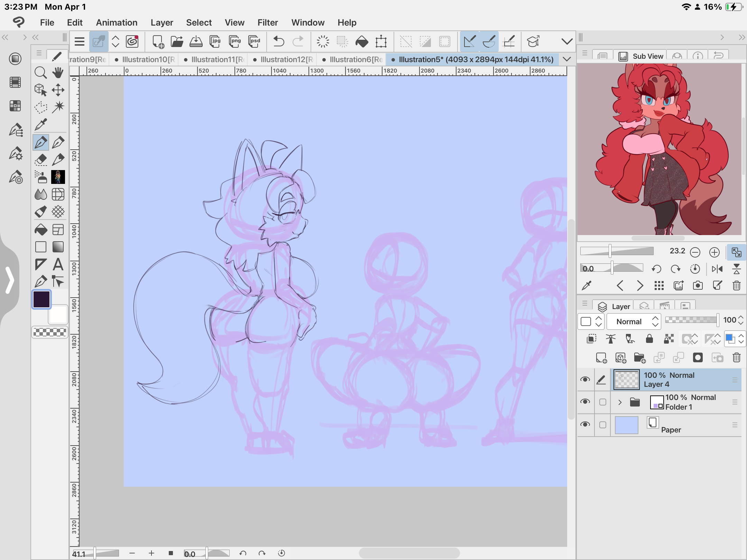Export as PNG icon
The width and height of the screenshot is (747, 560).
[x=235, y=41]
